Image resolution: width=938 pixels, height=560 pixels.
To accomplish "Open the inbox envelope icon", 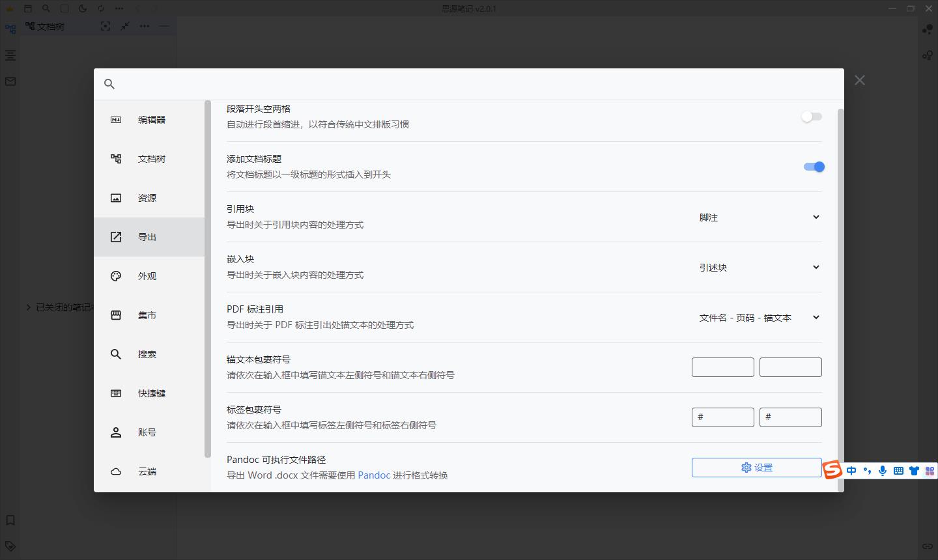I will tap(10, 81).
